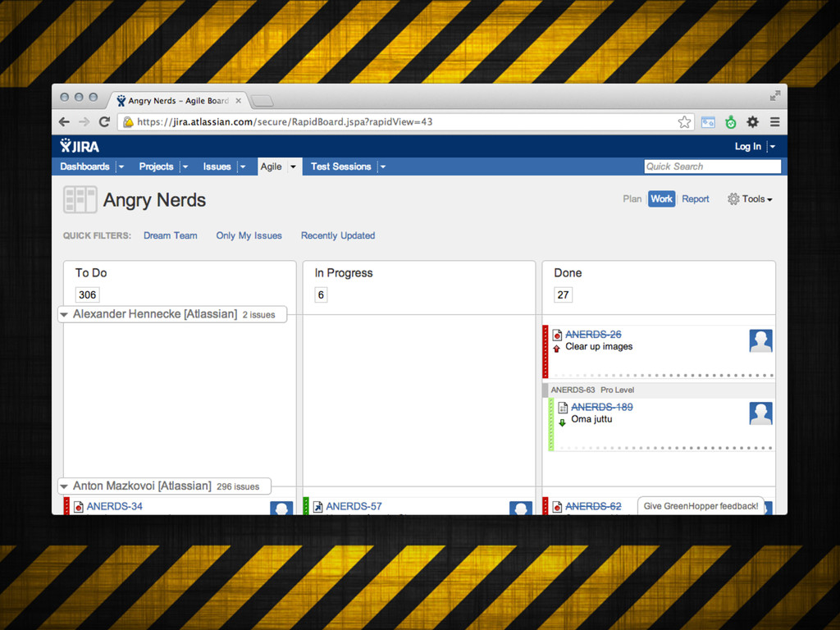840x630 pixels.
Task: Click bug type icon on ANERDS-26
Action: click(x=557, y=335)
